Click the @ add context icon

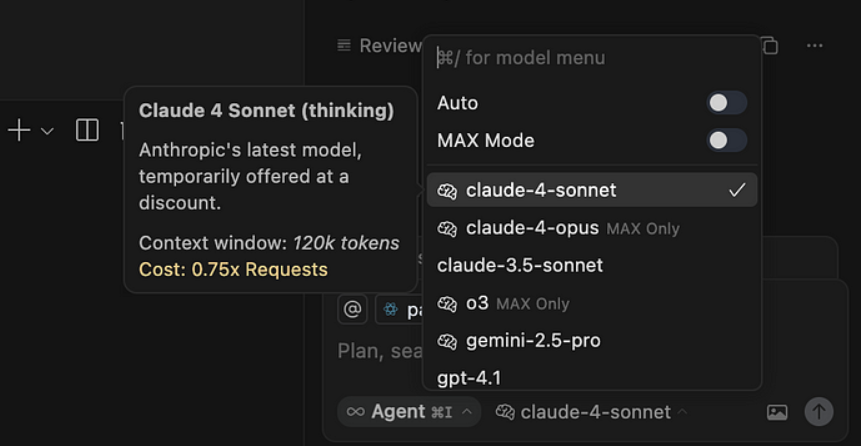(x=352, y=310)
